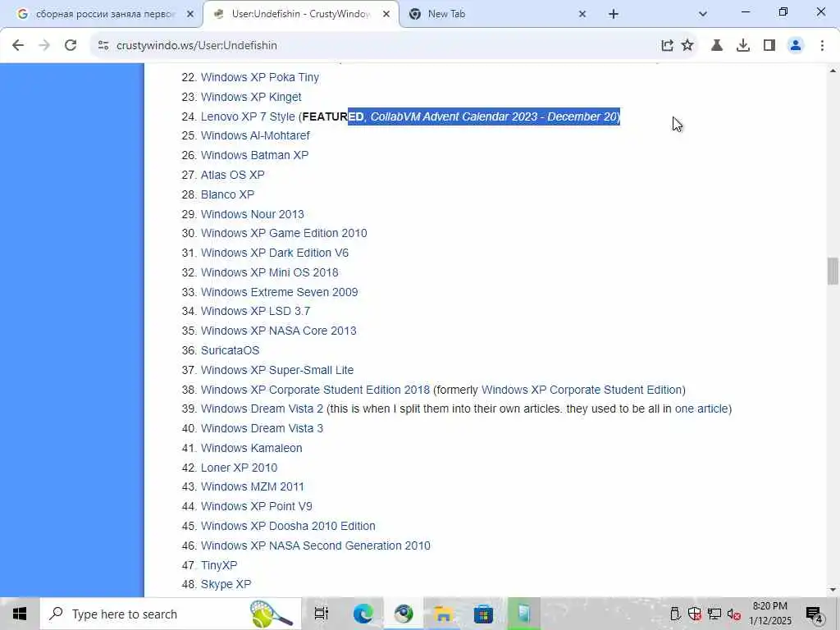Open the USB eject tray icon
The width and height of the screenshot is (840, 630).
pyautogui.click(x=675, y=614)
